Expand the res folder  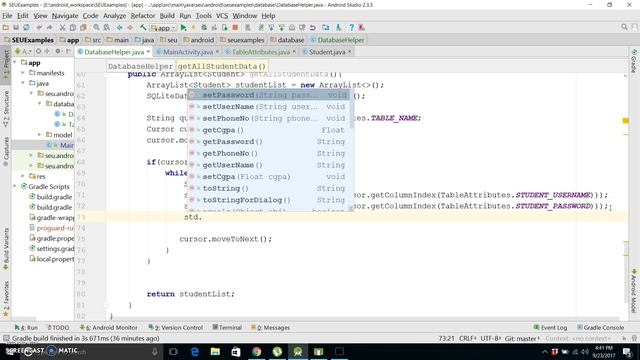[23, 176]
